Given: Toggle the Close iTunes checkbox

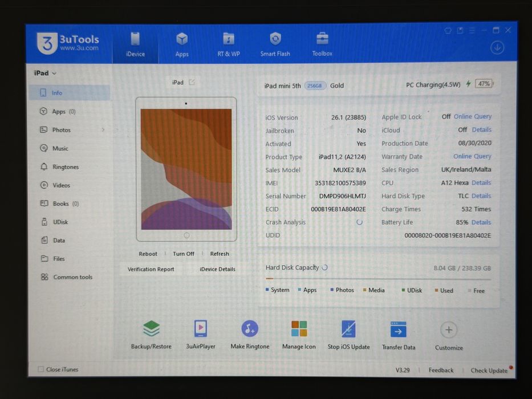Looking at the screenshot, I should (40, 369).
